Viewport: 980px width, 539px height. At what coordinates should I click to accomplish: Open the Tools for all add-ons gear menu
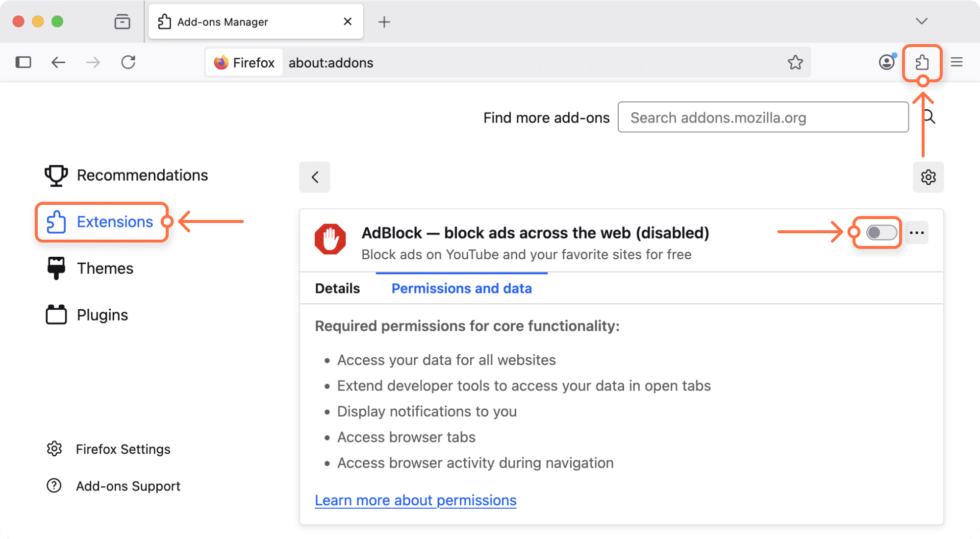(x=928, y=177)
